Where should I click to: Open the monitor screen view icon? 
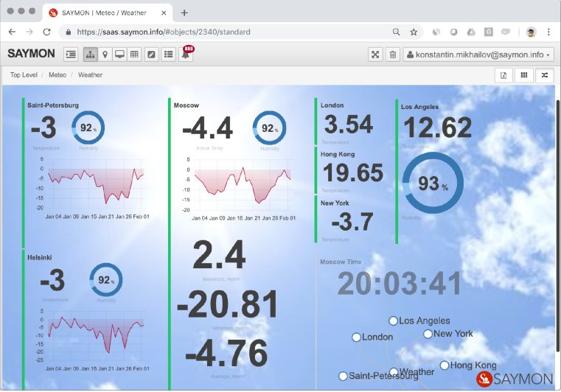tap(119, 55)
